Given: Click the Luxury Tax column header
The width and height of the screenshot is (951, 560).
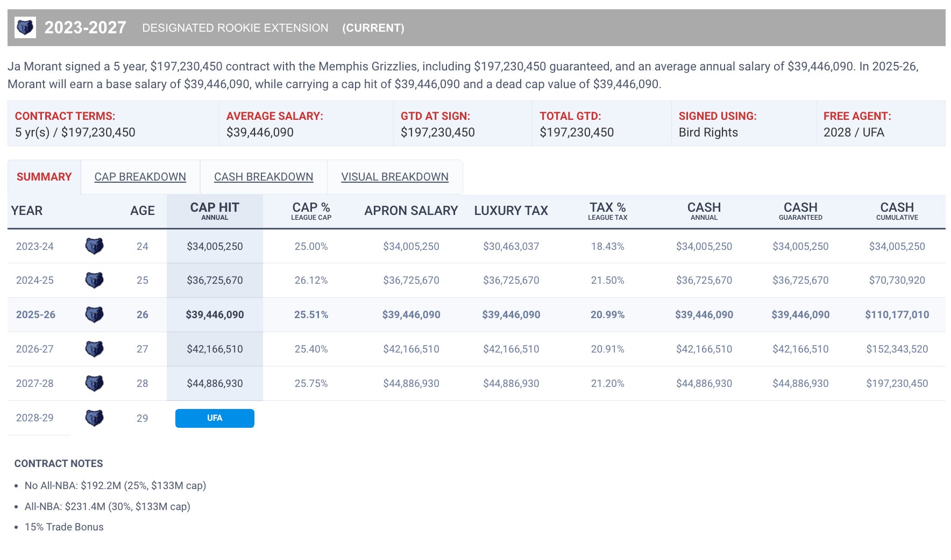Looking at the screenshot, I should click(x=510, y=211).
